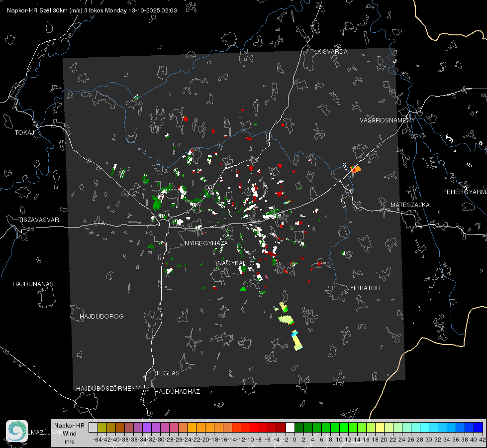The width and height of the screenshot is (487, 448).
Task: Click the FEHÉRGYARMAT label at the map edge
Action: click(465, 192)
